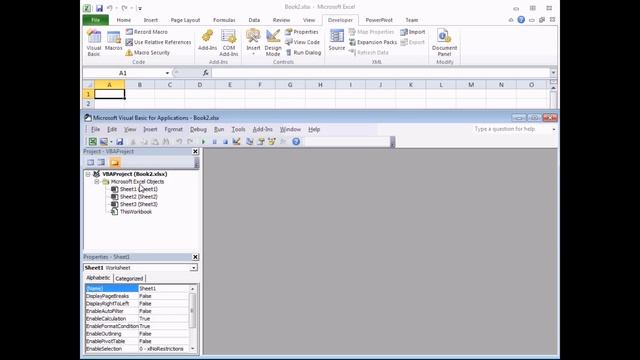This screenshot has width=640, height=360.
Task: Expand the formula bar
Action: tap(553, 73)
